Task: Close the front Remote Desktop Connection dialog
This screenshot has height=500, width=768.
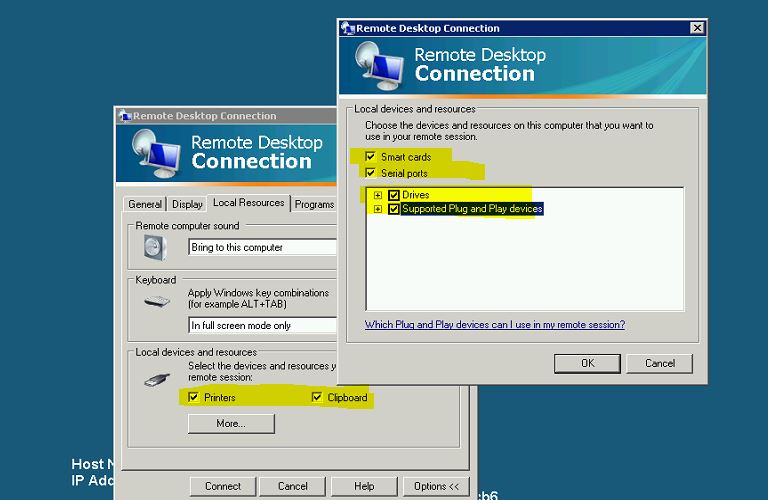Action: (x=697, y=28)
